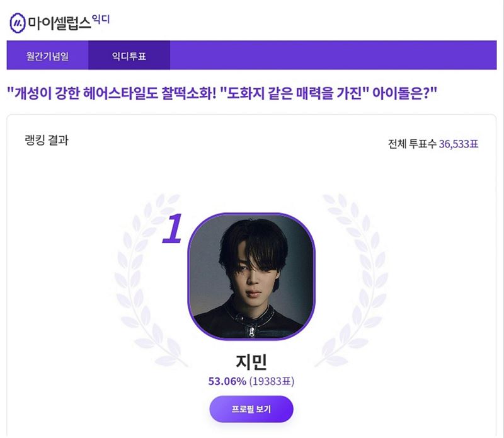
Task: Click the total votes count 36,533표
Action: [459, 144]
